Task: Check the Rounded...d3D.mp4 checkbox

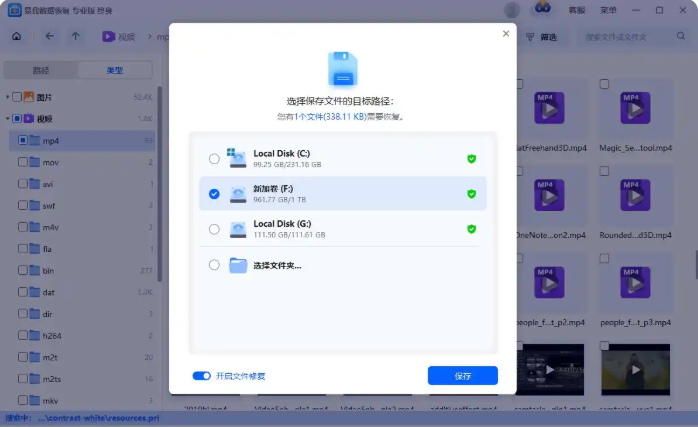Action: coord(604,171)
